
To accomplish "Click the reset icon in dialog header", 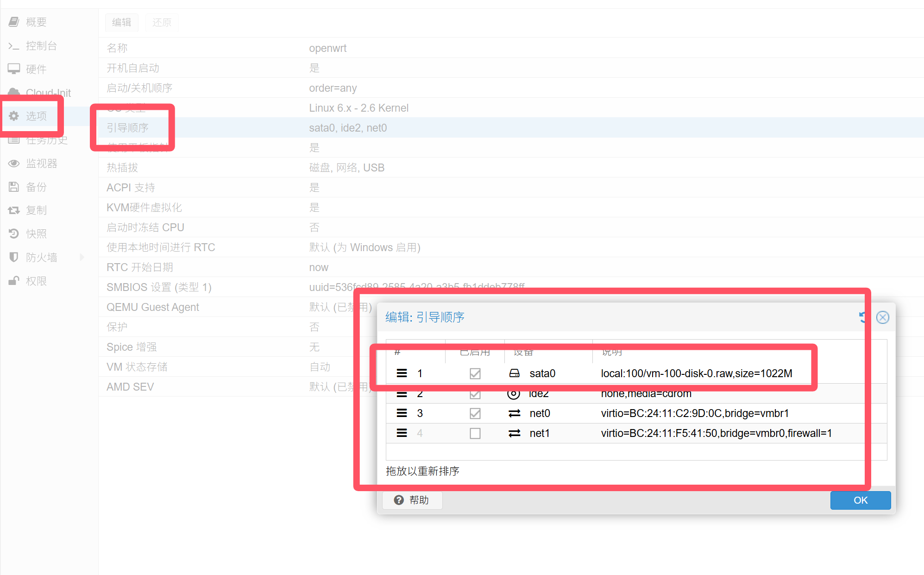I will [x=862, y=317].
